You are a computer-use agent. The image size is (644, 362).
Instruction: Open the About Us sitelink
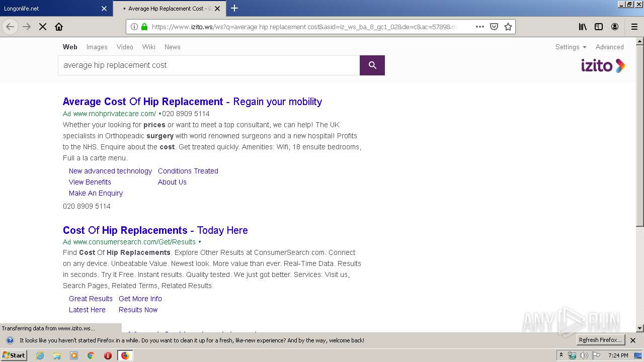coord(172,182)
